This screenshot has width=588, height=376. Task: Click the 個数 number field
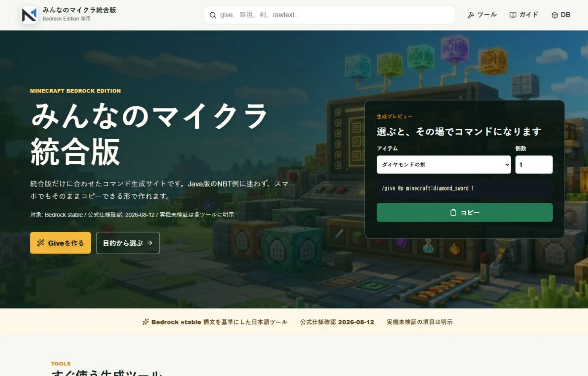pyautogui.click(x=534, y=165)
